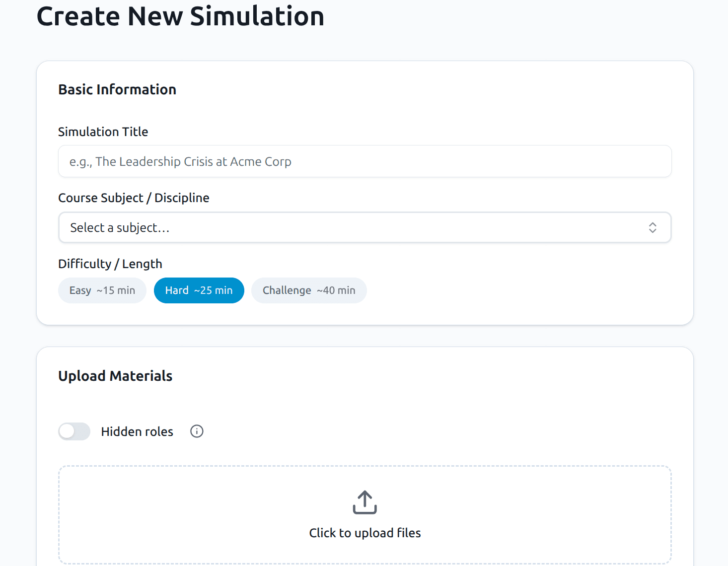Screen dimensions: 728x566
Task: Select the active Hard difficulty pill
Action: point(199,290)
